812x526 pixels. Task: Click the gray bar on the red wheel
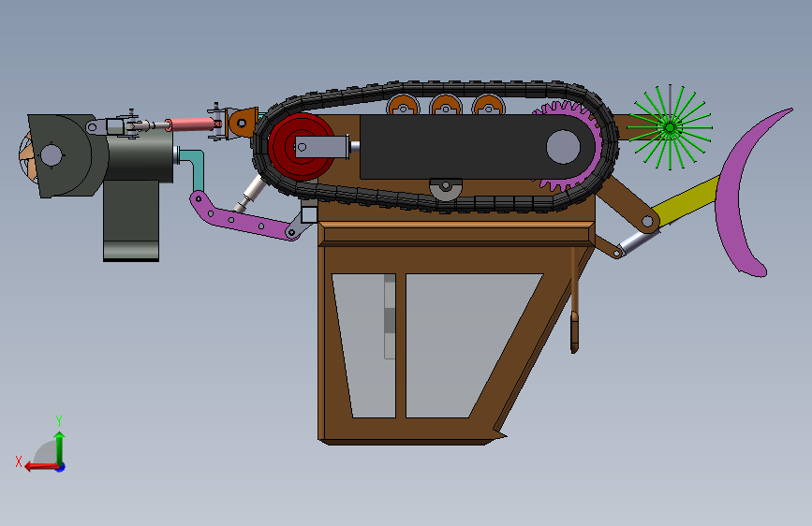click(321, 147)
